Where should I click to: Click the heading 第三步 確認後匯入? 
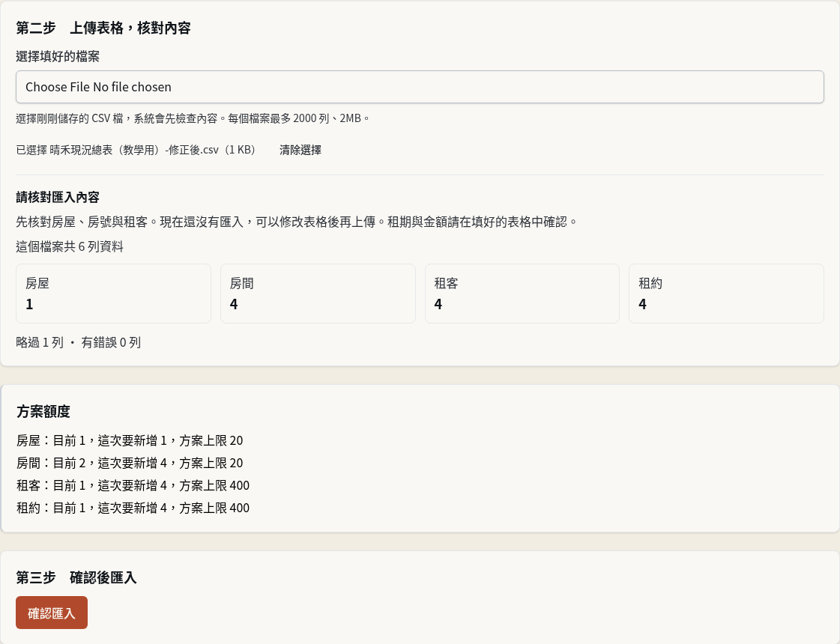[76, 577]
